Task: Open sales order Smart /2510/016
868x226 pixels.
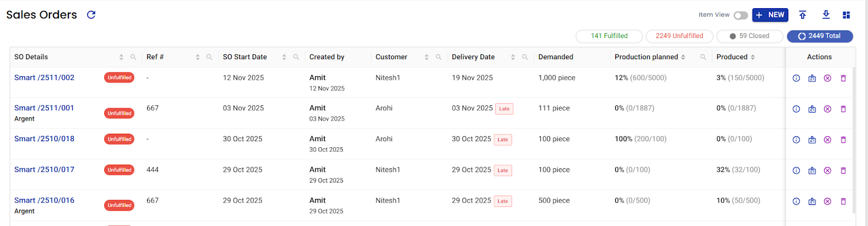Action: (x=44, y=200)
